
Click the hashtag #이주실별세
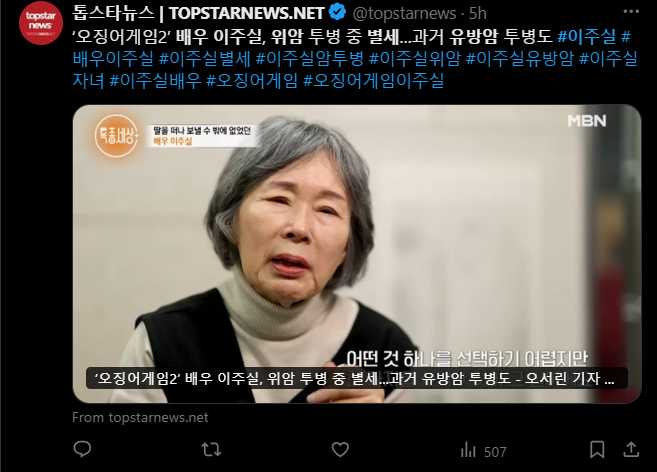(204, 58)
